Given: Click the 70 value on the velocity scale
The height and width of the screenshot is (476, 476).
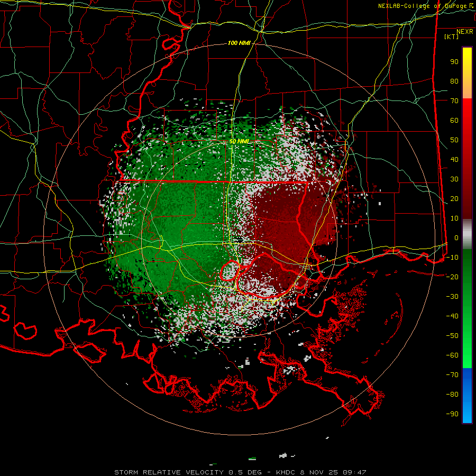Looking at the screenshot, I should click(454, 101).
